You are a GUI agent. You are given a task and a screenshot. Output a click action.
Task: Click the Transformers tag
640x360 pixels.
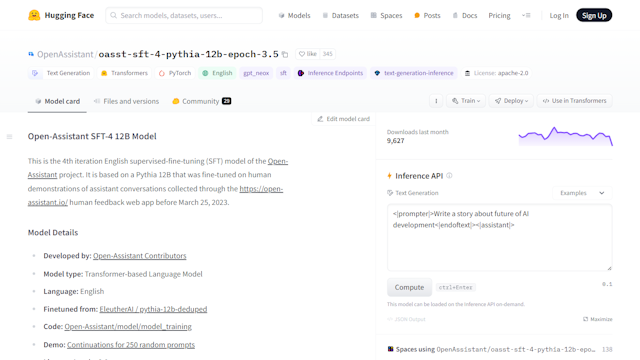[x=124, y=73]
